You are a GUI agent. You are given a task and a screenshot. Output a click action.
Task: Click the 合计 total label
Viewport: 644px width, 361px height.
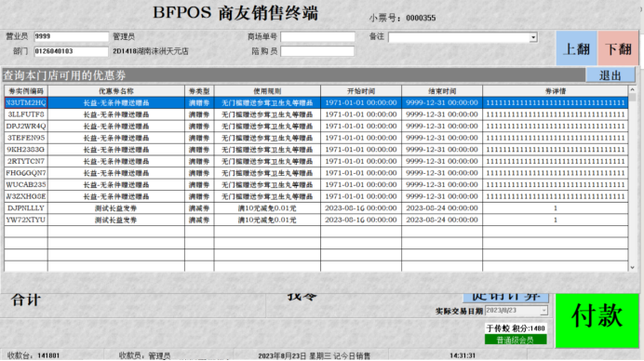point(26,300)
